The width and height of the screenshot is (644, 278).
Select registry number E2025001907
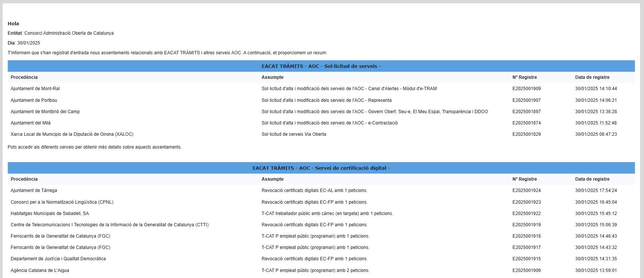526,100
